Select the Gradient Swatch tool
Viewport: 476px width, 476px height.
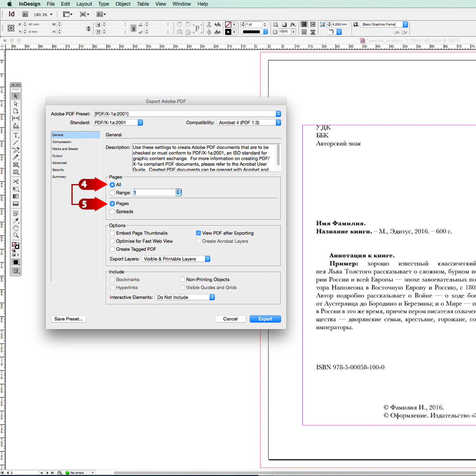[x=16, y=196]
